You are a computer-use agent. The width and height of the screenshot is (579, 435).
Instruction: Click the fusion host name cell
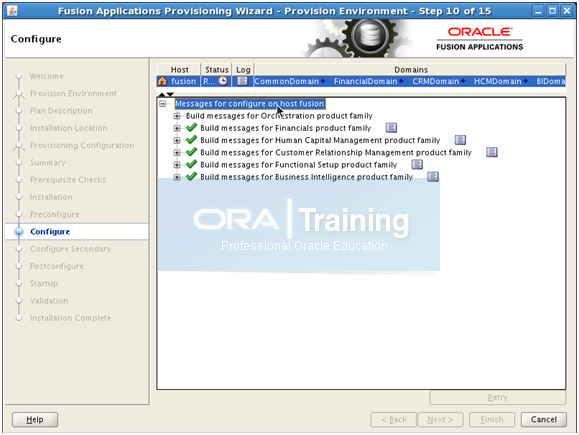pyautogui.click(x=184, y=81)
